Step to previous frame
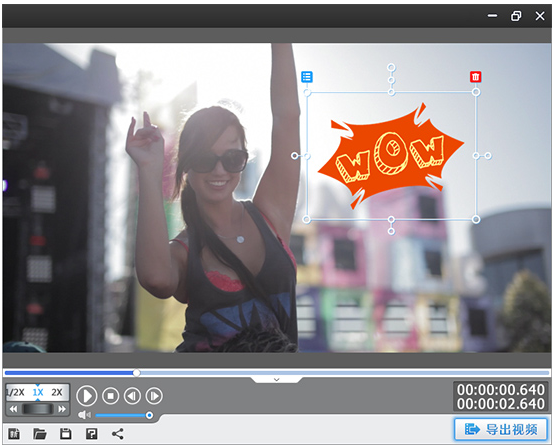The height and width of the screenshot is (448, 552). pyautogui.click(x=132, y=396)
